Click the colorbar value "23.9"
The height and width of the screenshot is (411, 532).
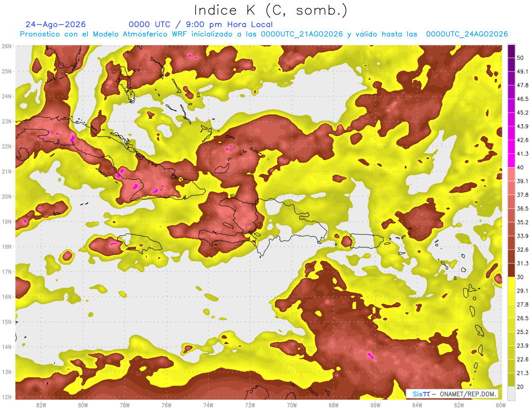[x=523, y=345]
